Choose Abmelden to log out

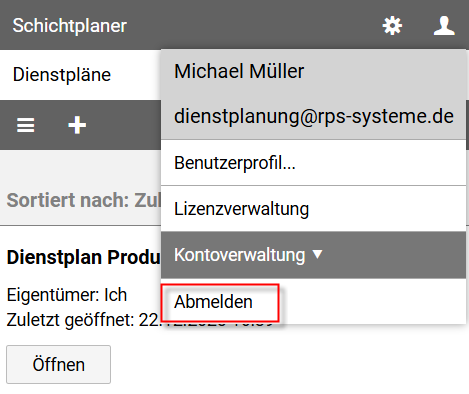213,302
